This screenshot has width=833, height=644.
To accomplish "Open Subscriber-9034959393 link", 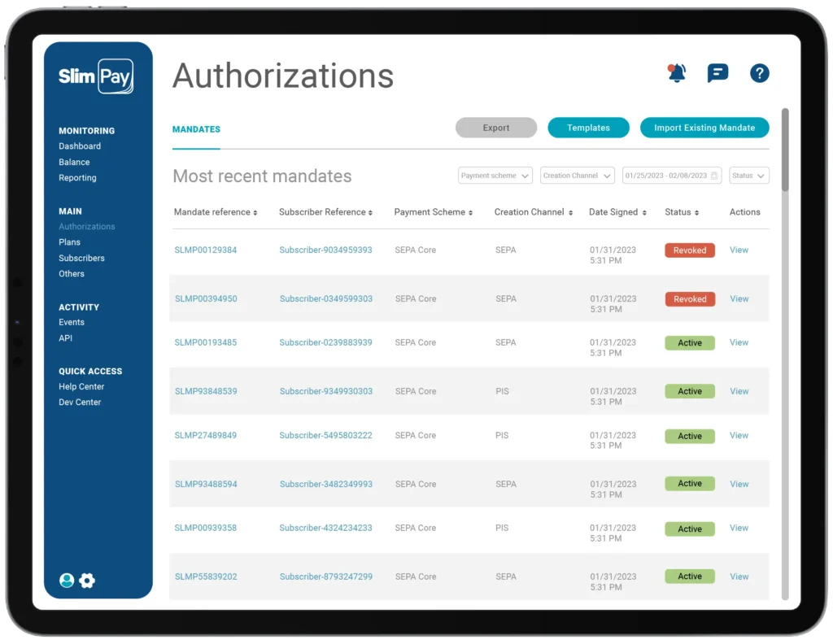I will [x=325, y=250].
